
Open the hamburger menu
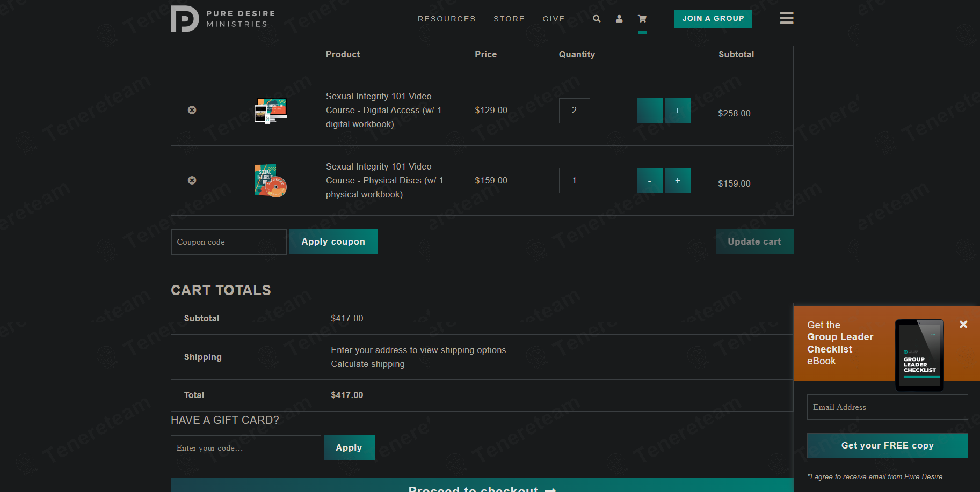point(787,18)
